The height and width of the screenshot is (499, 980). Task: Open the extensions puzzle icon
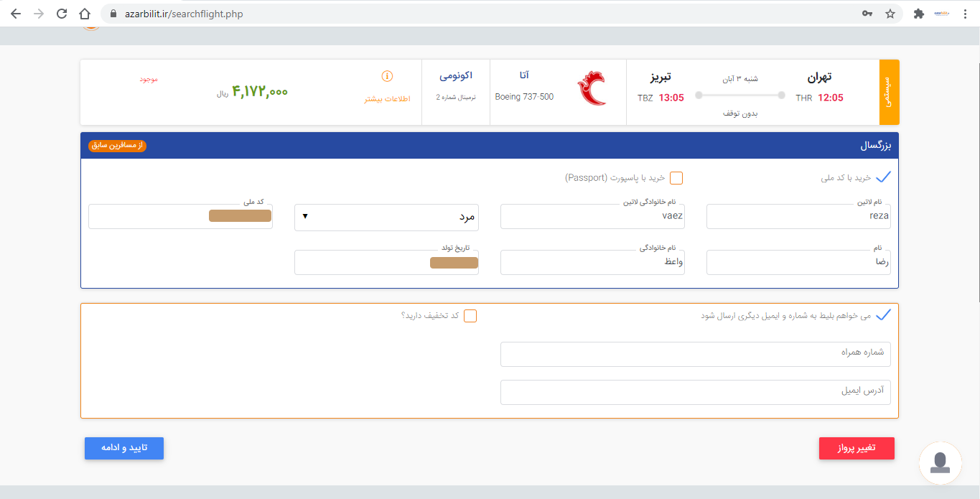point(918,14)
